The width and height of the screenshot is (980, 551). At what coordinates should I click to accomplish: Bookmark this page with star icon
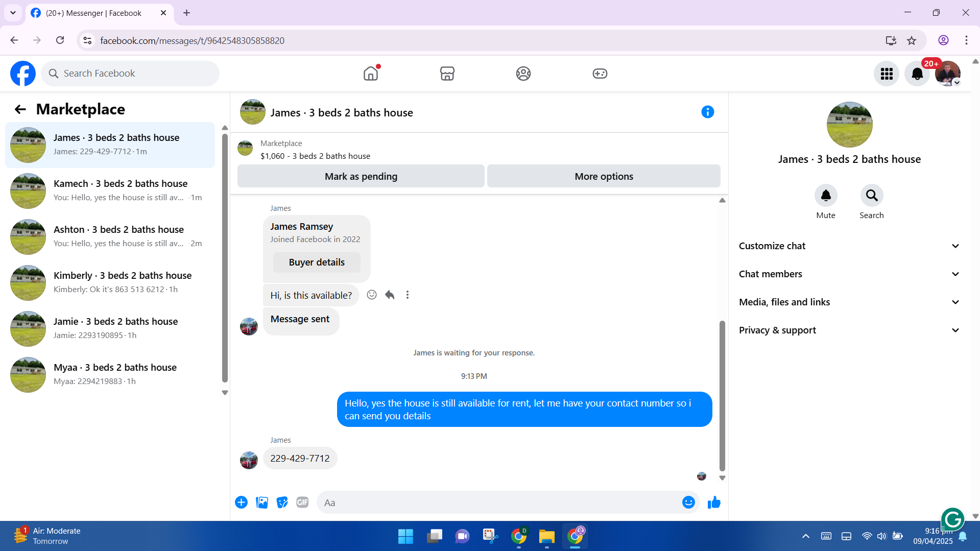point(912,41)
